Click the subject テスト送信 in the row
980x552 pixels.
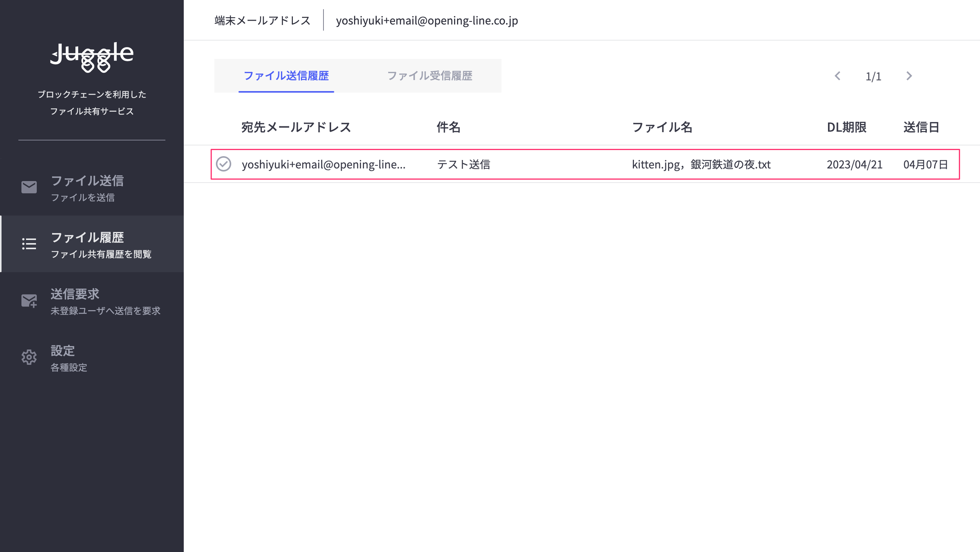[464, 165]
